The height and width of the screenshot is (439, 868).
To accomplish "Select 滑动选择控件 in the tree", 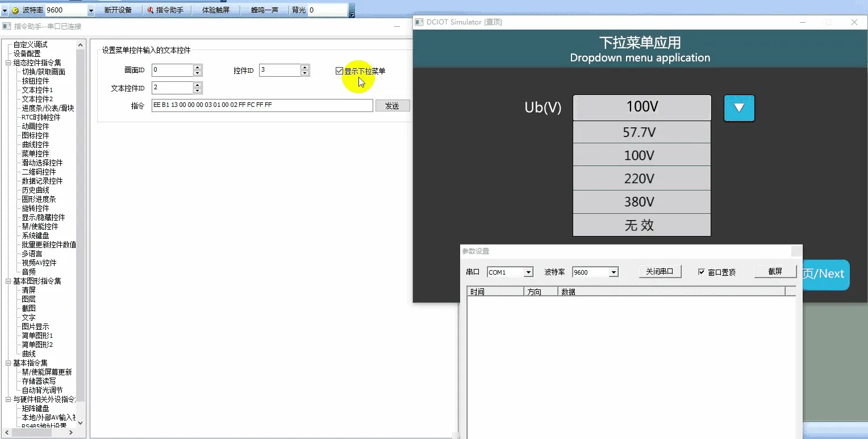I will tap(42, 163).
